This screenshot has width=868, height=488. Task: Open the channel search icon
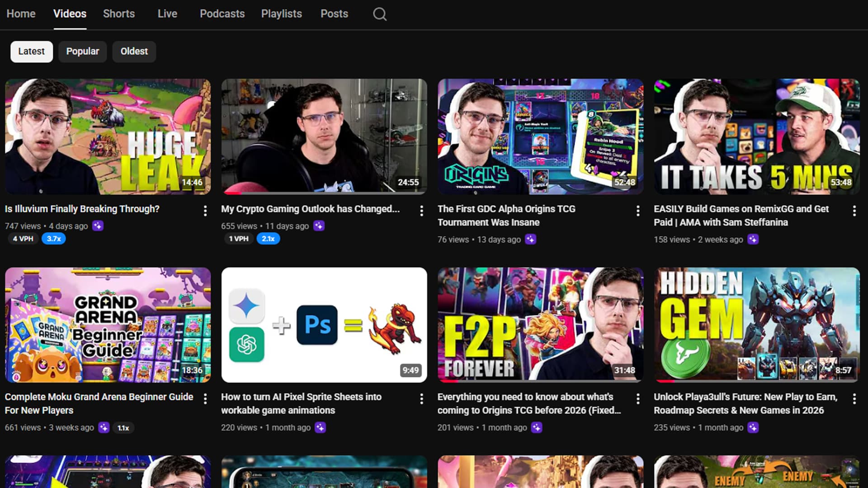(x=380, y=14)
